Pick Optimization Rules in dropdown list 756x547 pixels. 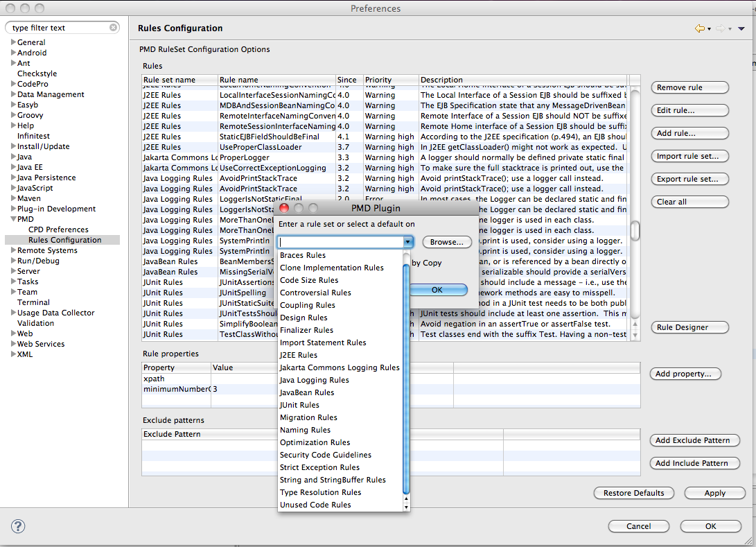pyautogui.click(x=340, y=442)
